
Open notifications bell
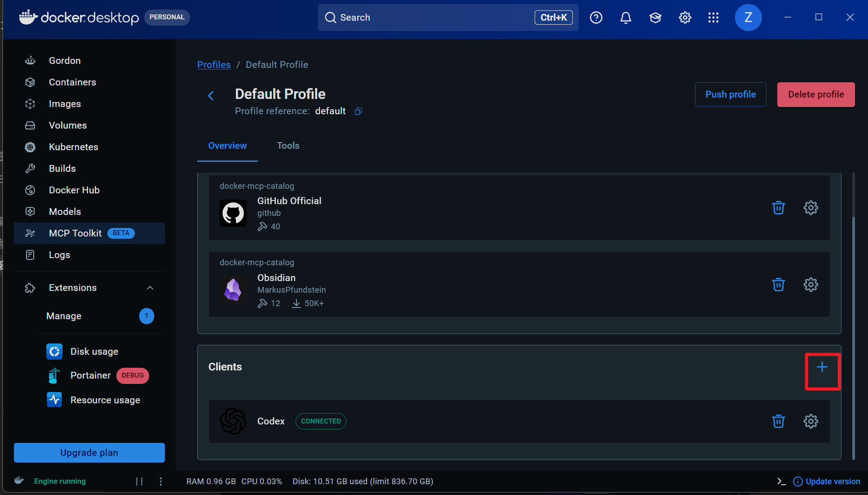pyautogui.click(x=626, y=18)
